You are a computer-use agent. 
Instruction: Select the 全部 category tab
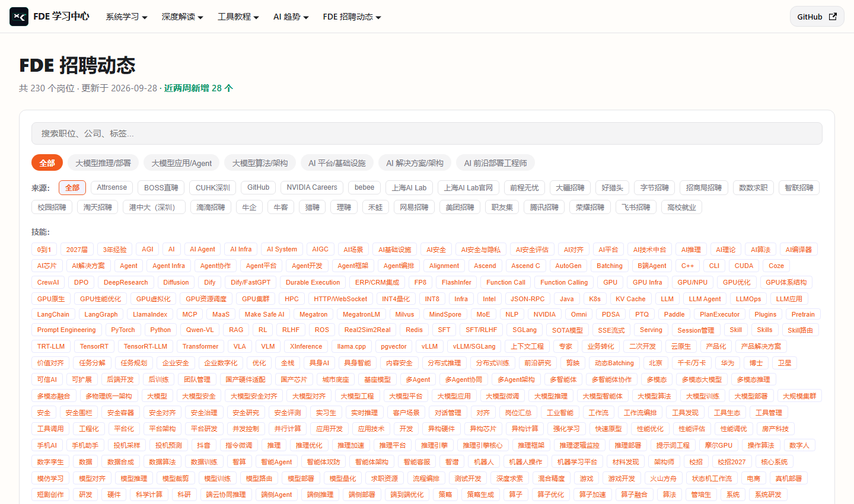coord(47,163)
